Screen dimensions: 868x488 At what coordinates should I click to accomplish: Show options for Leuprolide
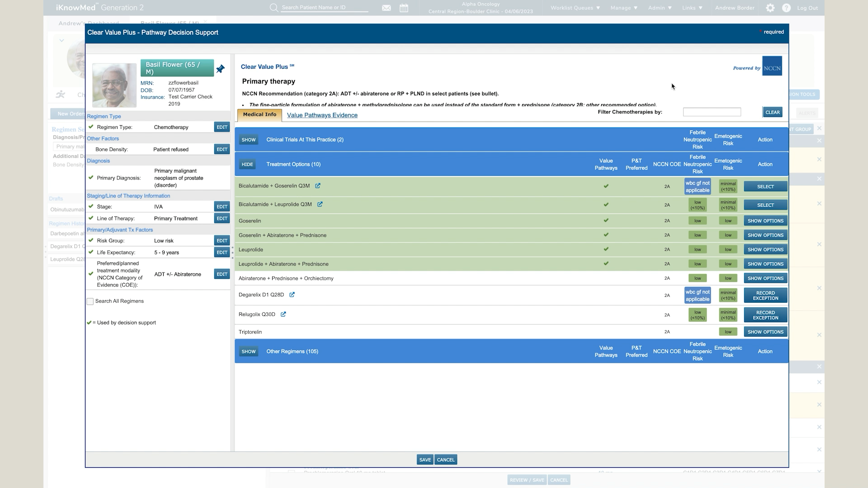point(765,249)
